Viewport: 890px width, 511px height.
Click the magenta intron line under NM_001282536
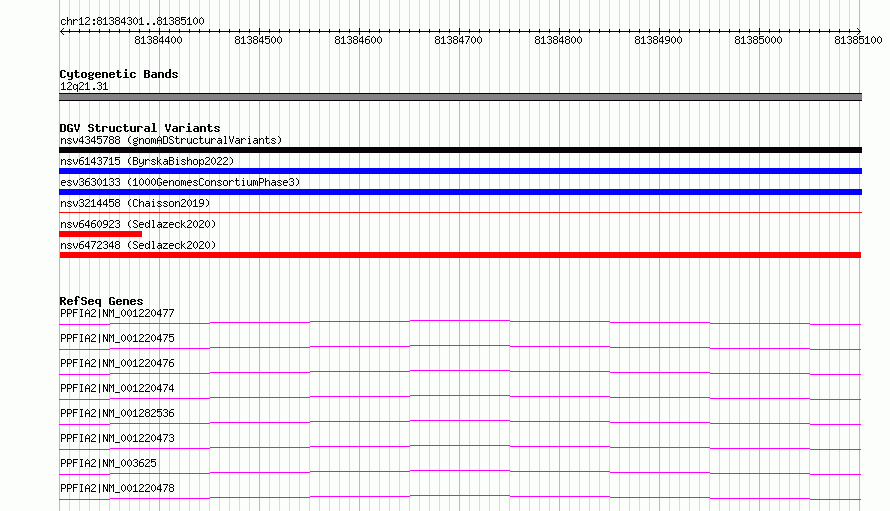pyautogui.click(x=460, y=421)
